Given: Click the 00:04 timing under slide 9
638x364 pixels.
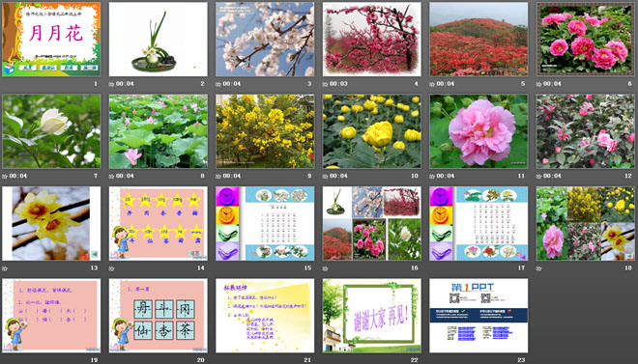Looking at the screenshot, I should (232, 176).
